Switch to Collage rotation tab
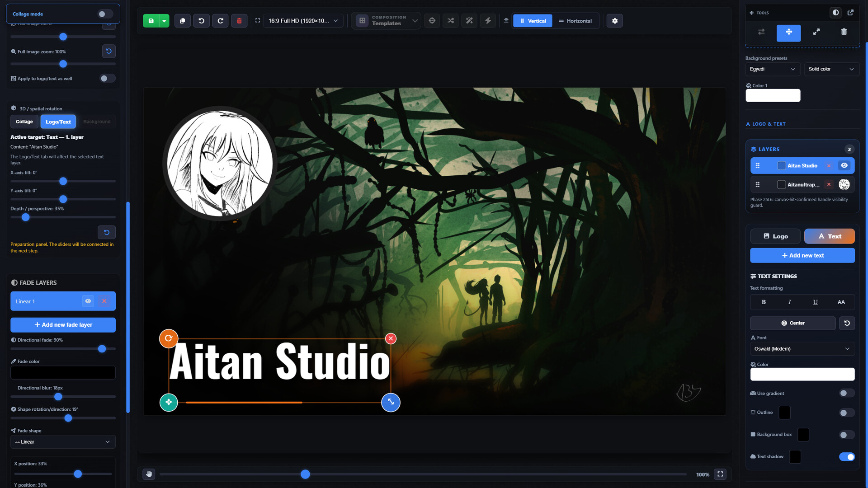Screen dimensions: 868x488 [x=24, y=122]
